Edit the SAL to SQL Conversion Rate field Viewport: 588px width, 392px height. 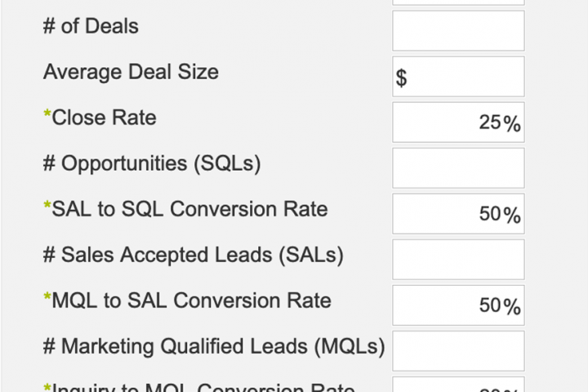coord(458,214)
